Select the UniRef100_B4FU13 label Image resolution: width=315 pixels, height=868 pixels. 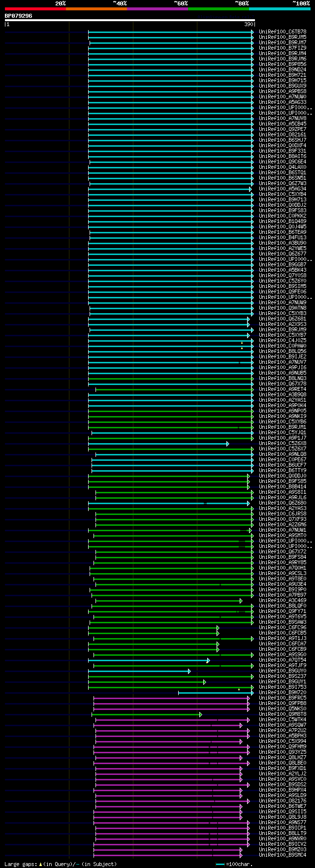point(283,237)
